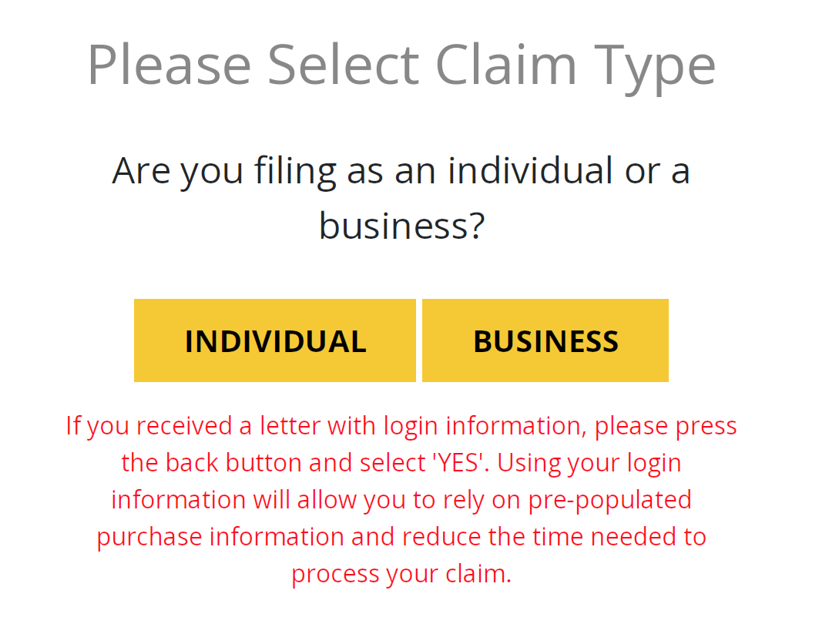Click the yellow button labeled INDIVIDUAL
Image resolution: width=829 pixels, height=644 pixels.
(275, 340)
